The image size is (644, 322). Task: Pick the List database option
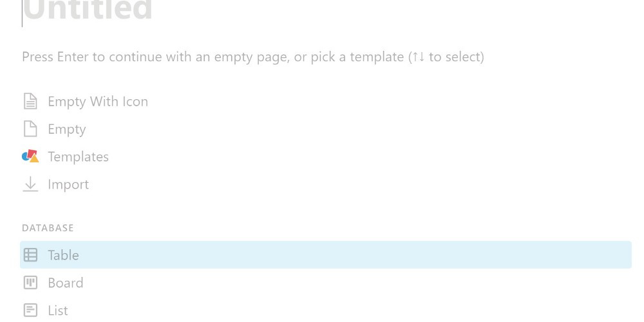click(58, 310)
